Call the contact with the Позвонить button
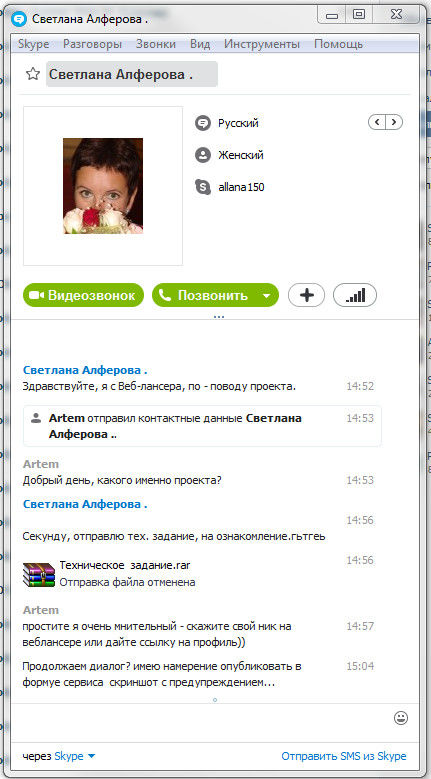Image resolution: width=431 pixels, height=779 pixels. (x=204, y=296)
